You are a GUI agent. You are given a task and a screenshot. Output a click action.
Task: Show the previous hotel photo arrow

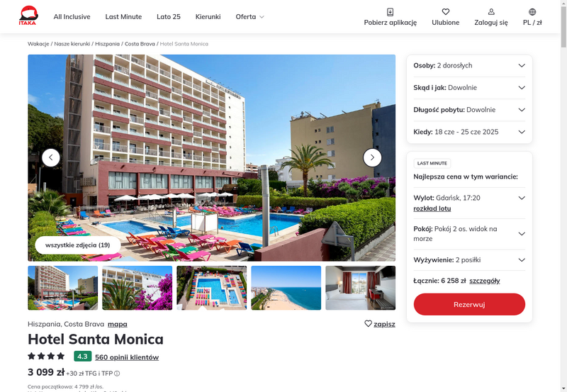(x=51, y=157)
